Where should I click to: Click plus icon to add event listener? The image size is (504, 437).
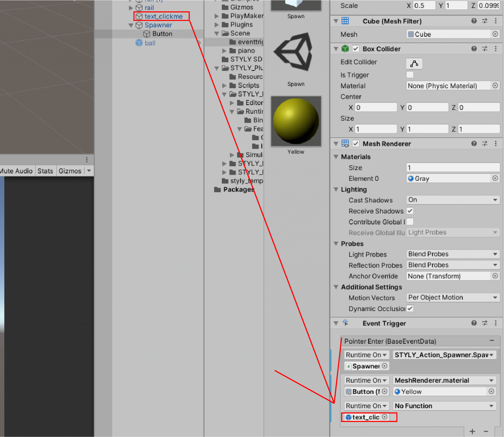tap(472, 431)
